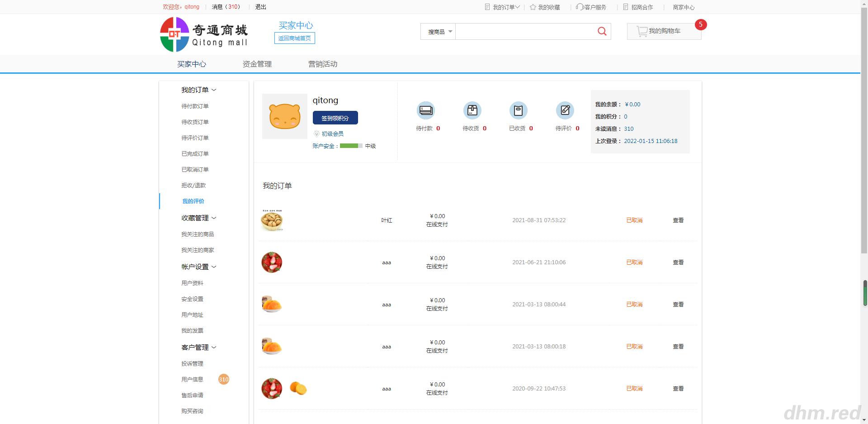Open the 待收货 status icon

tap(472, 110)
